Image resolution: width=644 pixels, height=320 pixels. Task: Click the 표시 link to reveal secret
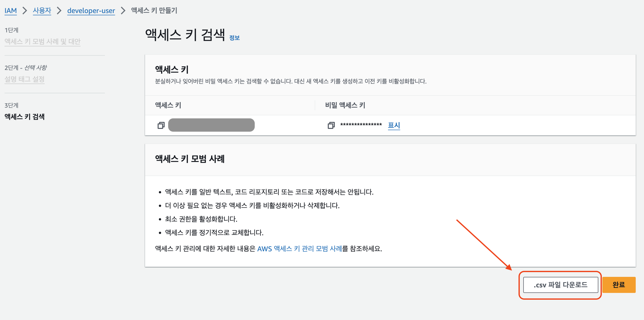click(x=394, y=125)
